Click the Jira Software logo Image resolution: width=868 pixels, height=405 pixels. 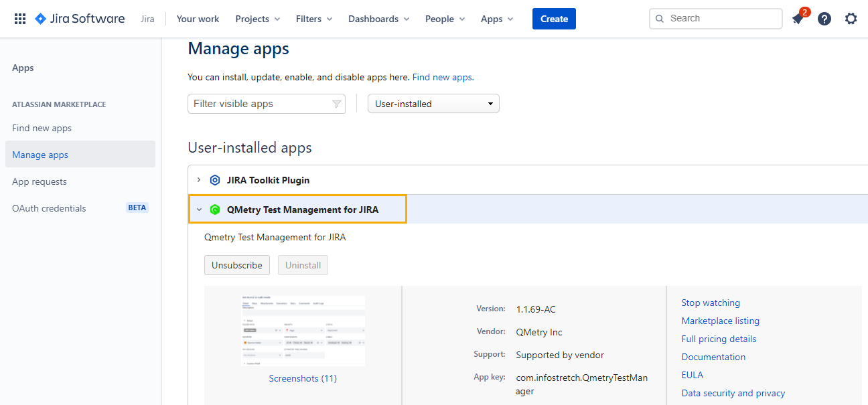tap(79, 18)
